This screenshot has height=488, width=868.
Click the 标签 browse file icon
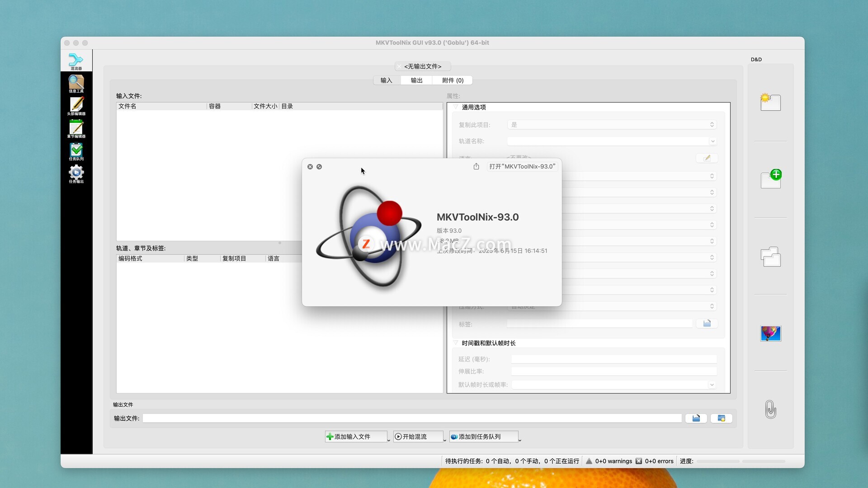click(707, 324)
